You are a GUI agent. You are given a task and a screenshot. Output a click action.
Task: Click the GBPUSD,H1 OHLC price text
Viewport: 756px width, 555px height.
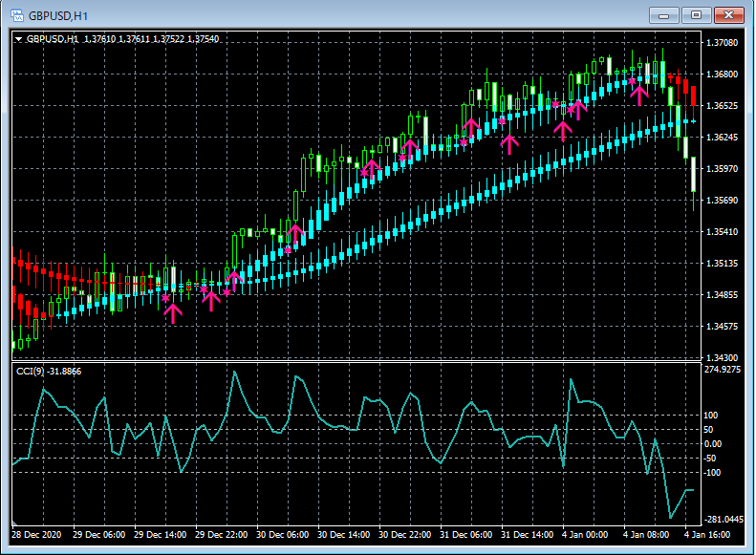pos(151,39)
